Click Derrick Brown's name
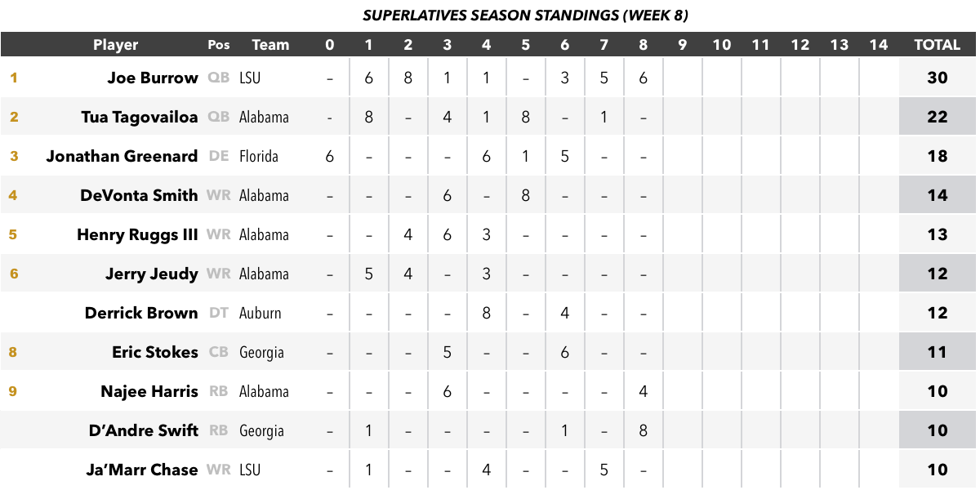980x490 pixels. tap(141, 313)
